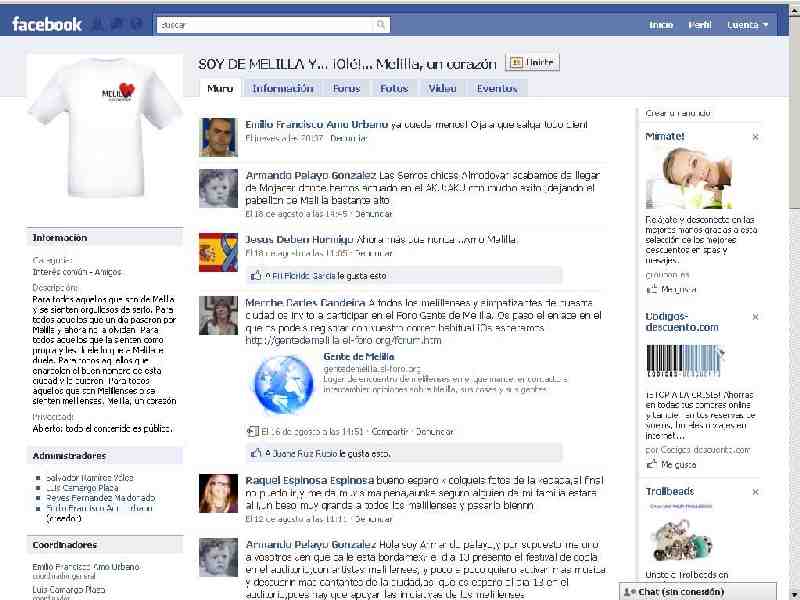Switch to the Eventos tab
Screen dimensions: 800x600
pos(496,88)
